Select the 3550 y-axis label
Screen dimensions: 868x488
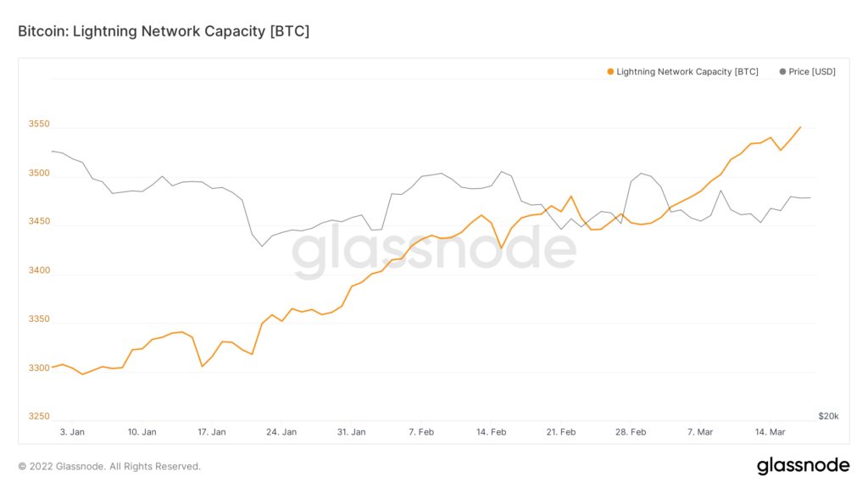coord(40,125)
